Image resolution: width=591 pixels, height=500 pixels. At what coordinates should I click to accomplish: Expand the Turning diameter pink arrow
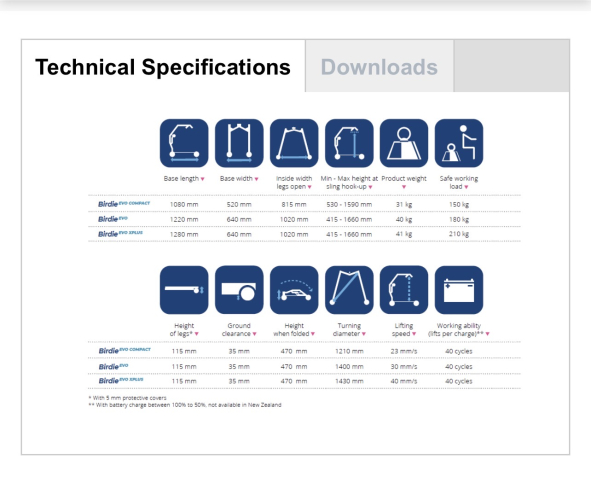(364, 334)
